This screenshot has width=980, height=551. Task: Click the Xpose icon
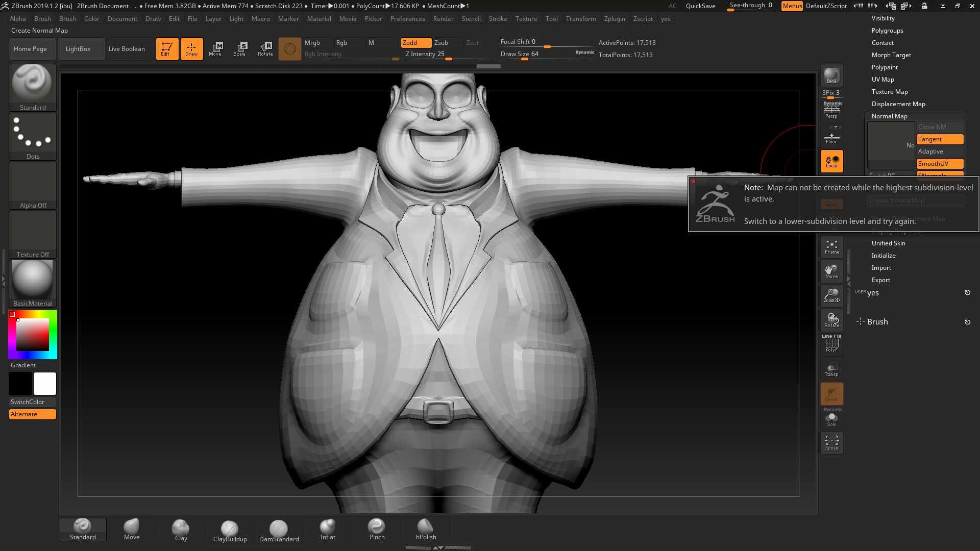coord(831,442)
